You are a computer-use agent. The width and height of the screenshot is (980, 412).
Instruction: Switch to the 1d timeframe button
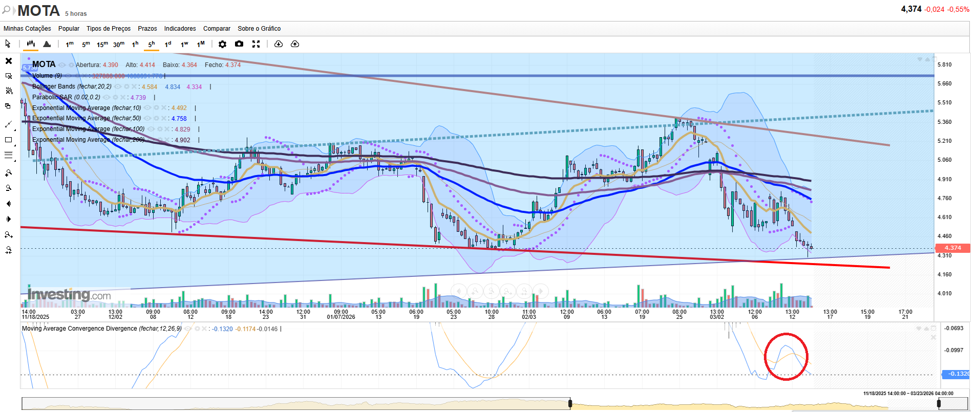click(x=168, y=44)
